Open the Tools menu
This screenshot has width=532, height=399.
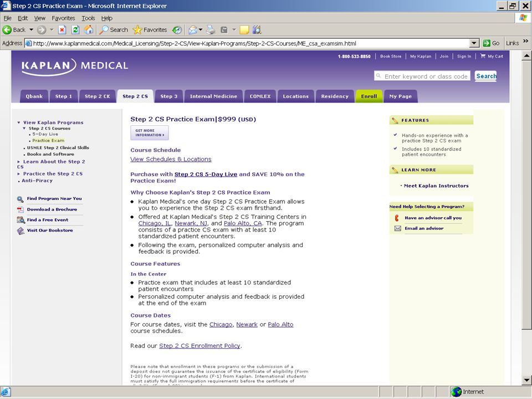[88, 18]
